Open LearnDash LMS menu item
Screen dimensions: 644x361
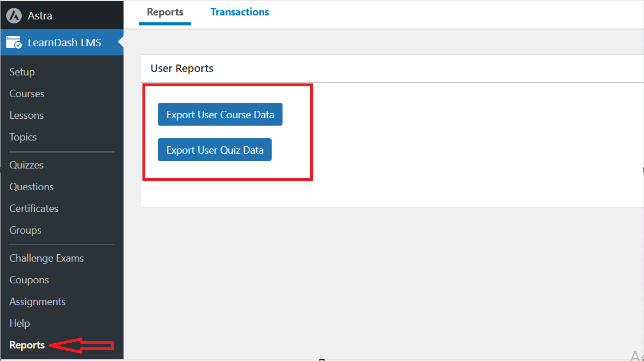(x=62, y=43)
